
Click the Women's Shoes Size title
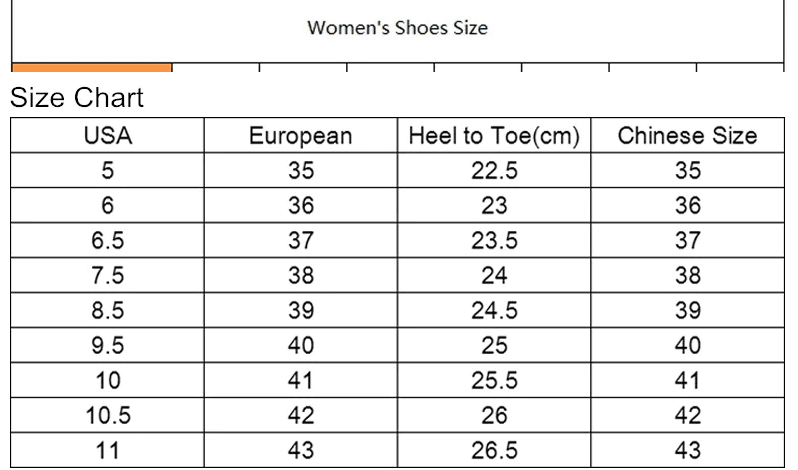click(397, 28)
